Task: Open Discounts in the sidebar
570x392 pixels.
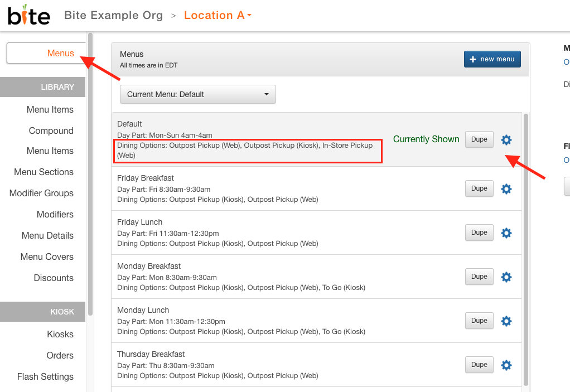Action: tap(54, 278)
